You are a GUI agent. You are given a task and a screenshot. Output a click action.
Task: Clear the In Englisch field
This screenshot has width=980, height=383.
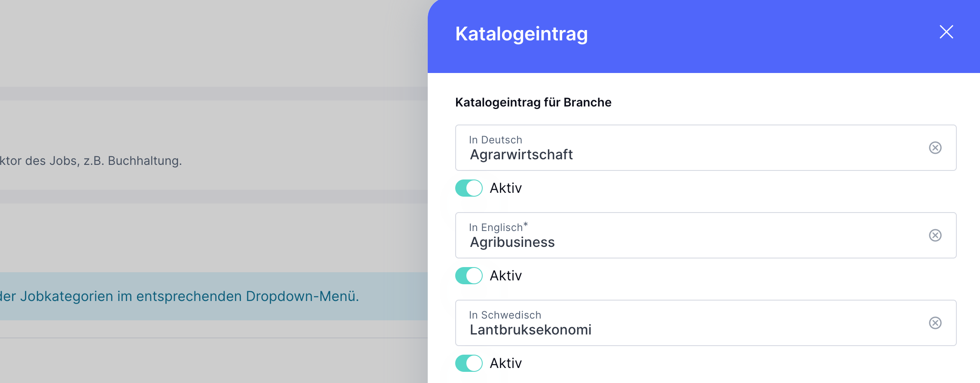(935, 235)
